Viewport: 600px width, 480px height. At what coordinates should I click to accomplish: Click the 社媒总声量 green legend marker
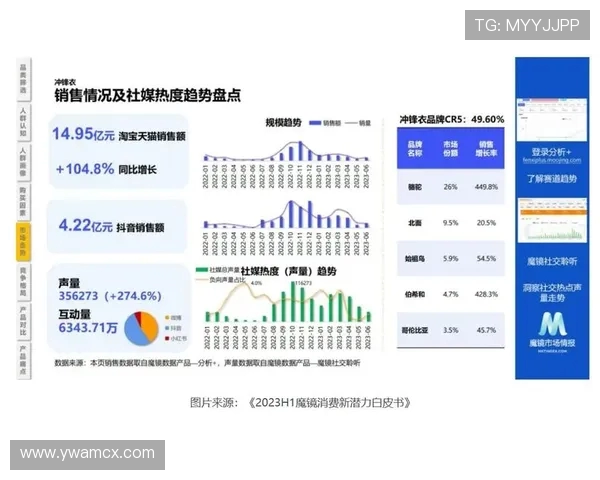pyautogui.click(x=202, y=270)
